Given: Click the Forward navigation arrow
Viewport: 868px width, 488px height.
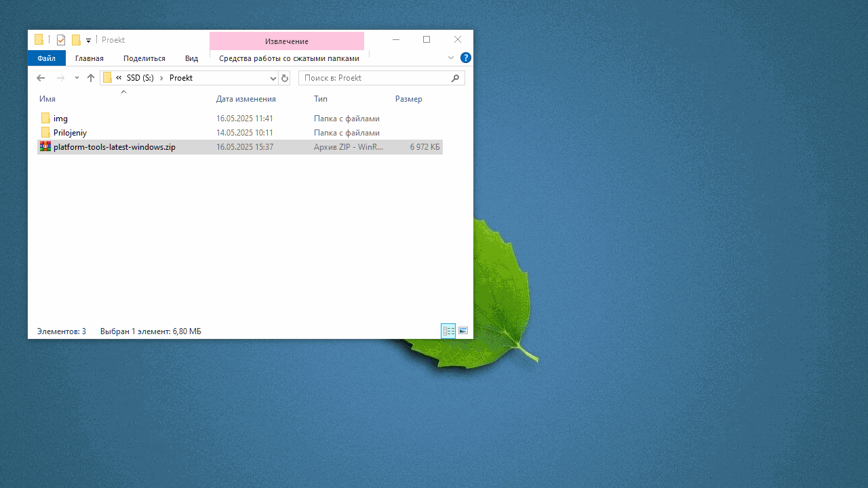Looking at the screenshot, I should pos(60,78).
